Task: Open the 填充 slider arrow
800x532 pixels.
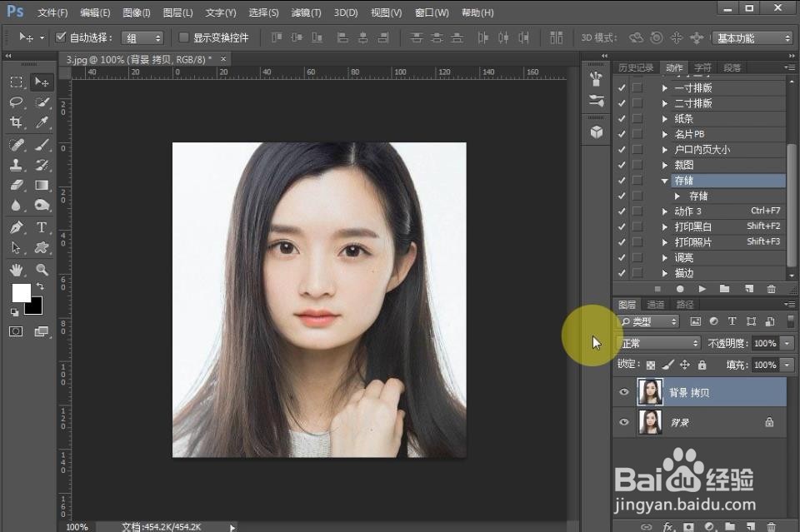Action: 787,365
